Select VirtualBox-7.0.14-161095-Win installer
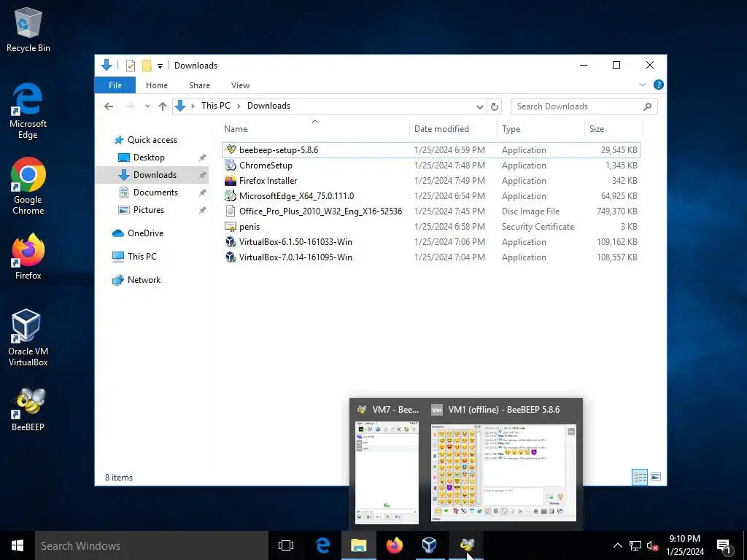Screen dimensions: 747x560 tap(430, 257)
